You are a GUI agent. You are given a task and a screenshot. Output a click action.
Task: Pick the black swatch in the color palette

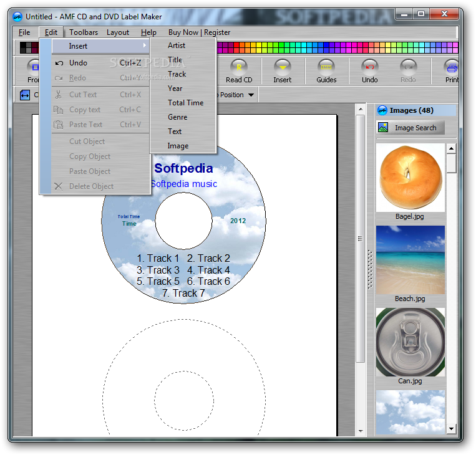[x=22, y=45]
